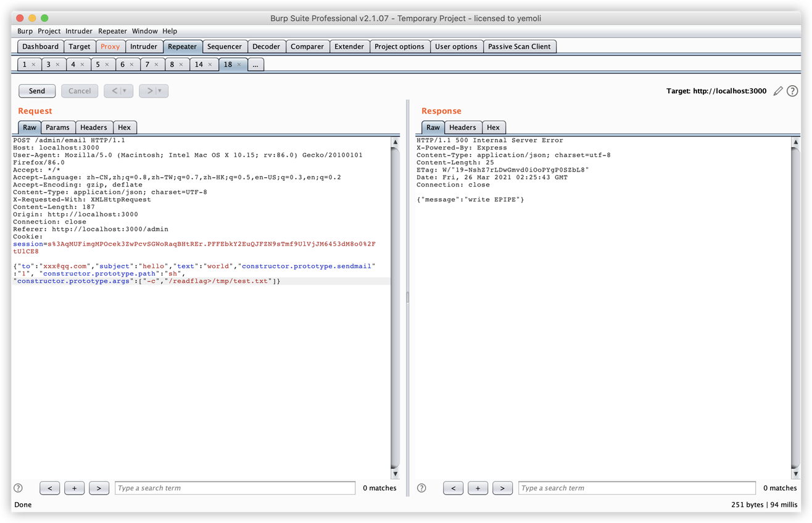Close Repeater tab 14
812x523 pixels.
[210, 64]
